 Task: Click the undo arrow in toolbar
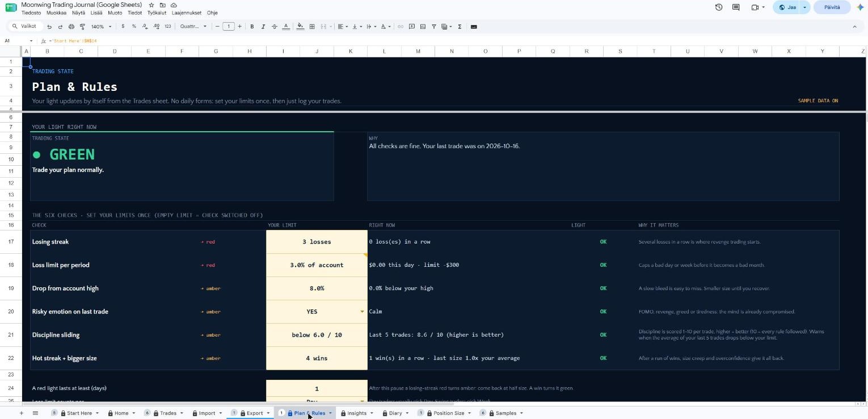point(49,27)
